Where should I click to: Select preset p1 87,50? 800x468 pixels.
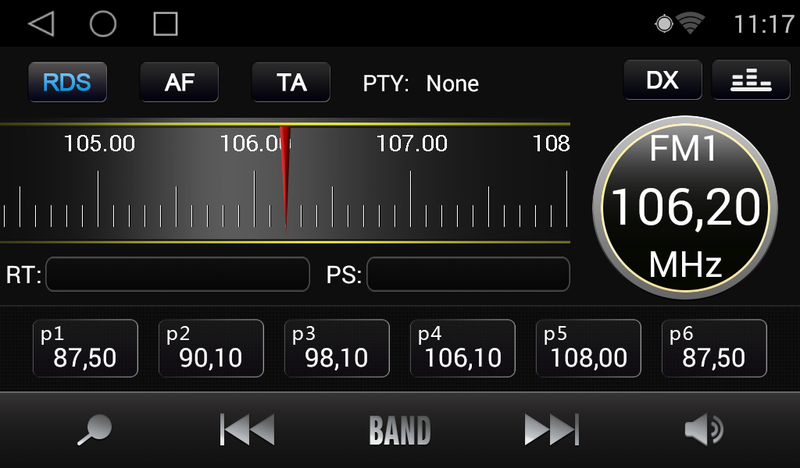click(85, 349)
